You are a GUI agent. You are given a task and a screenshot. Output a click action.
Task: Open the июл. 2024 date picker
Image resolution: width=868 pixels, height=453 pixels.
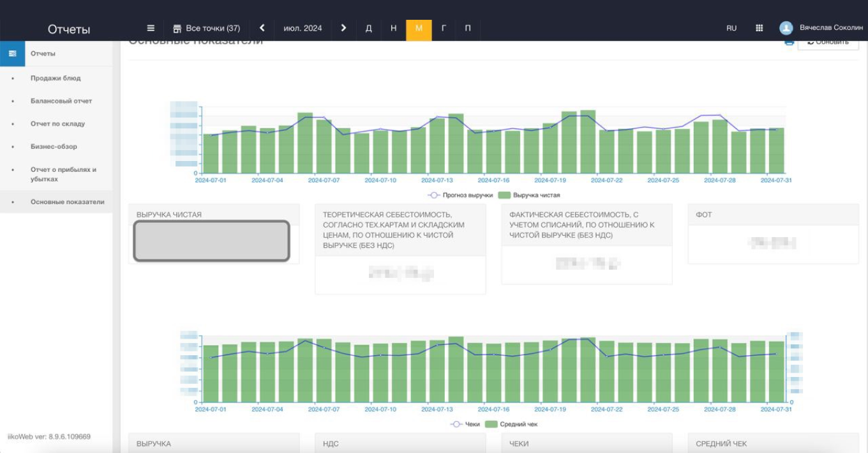(x=303, y=28)
